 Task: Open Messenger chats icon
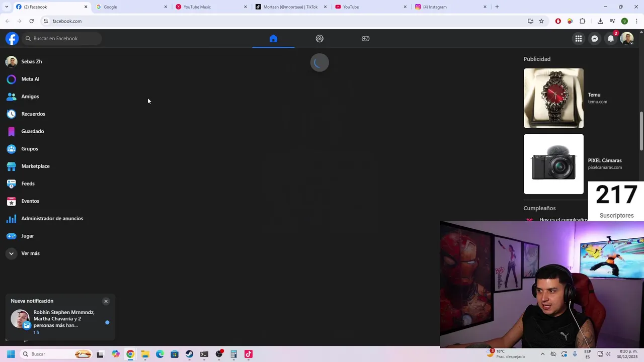(x=595, y=39)
